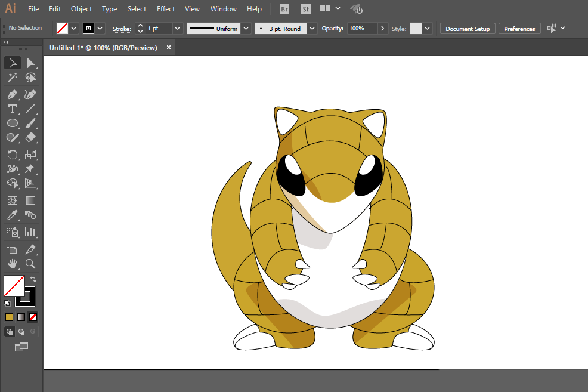Activate the Type tool
Viewport: 588px width, 392px height.
12,109
